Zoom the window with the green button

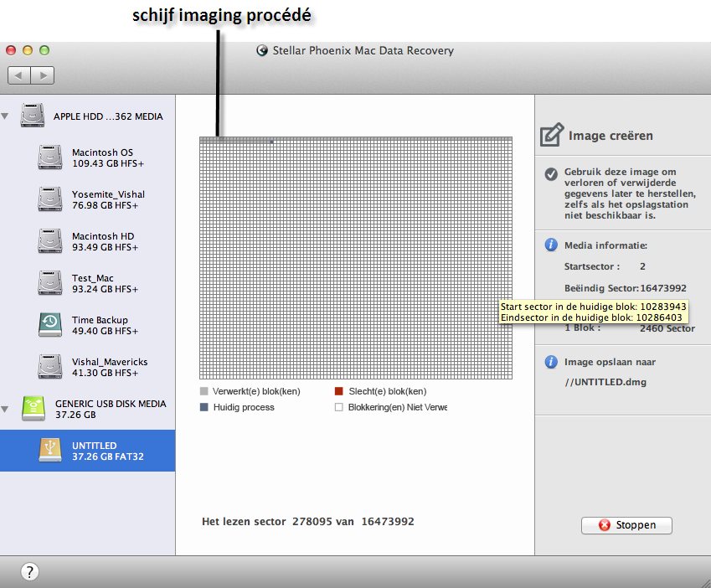point(44,50)
